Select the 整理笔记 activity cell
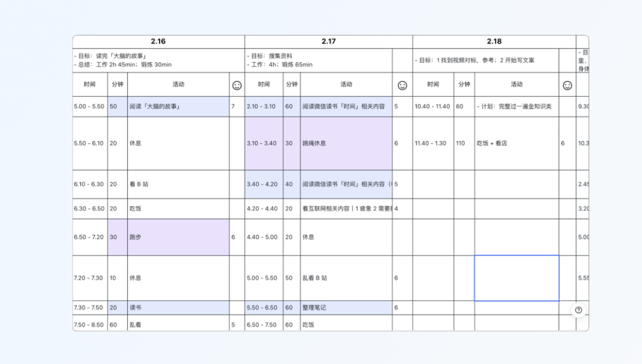Screen dimensions: 642x364 click(346, 308)
